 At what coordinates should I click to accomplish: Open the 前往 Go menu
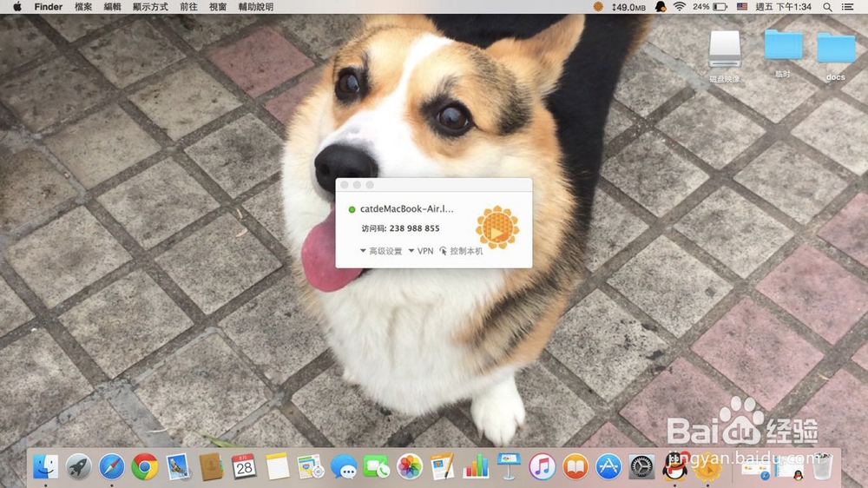(188, 7)
